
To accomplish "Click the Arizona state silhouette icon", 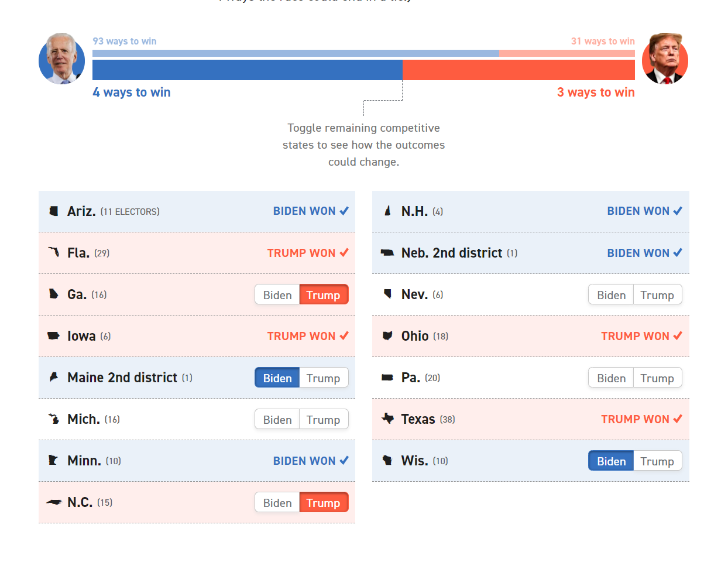I will pos(54,211).
